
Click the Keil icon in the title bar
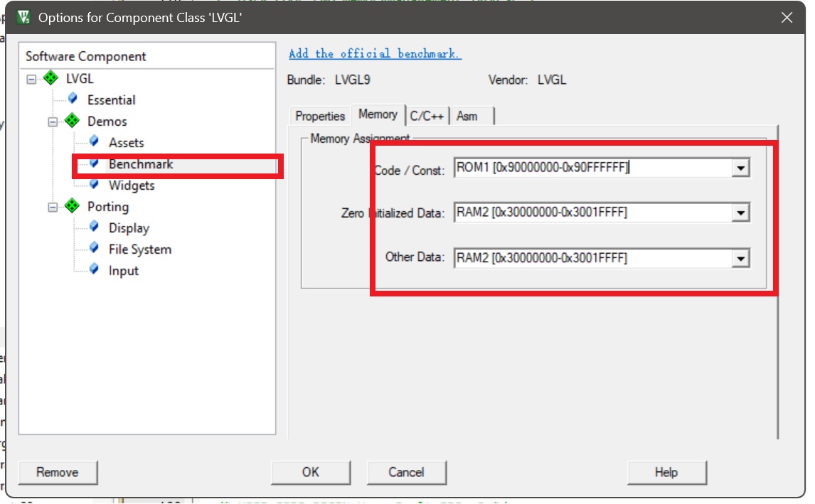click(23, 17)
